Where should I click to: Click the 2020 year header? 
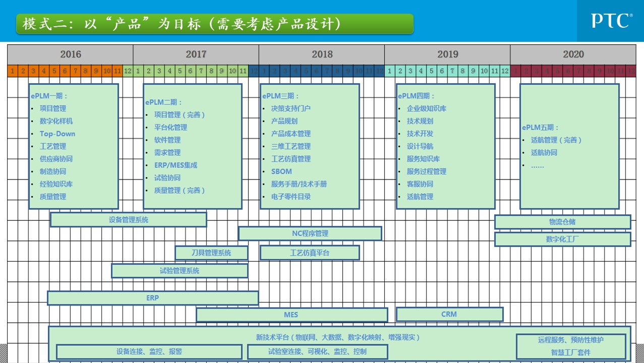(573, 54)
